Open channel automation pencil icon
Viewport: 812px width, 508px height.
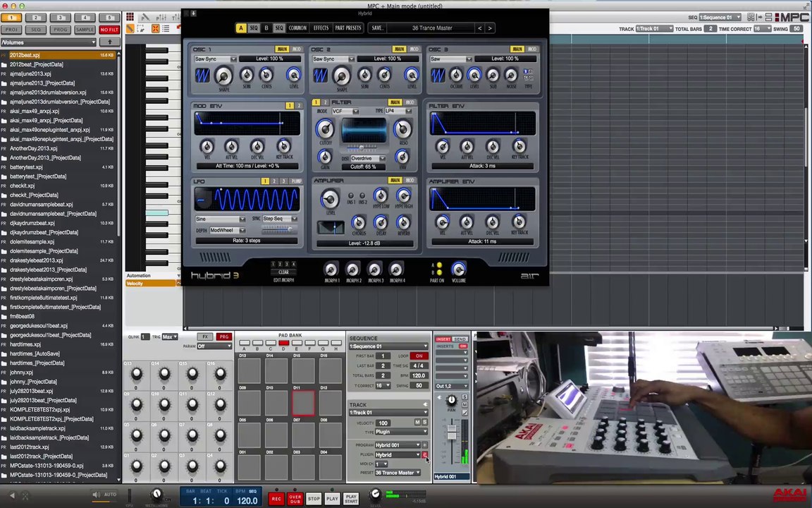[x=465, y=413]
